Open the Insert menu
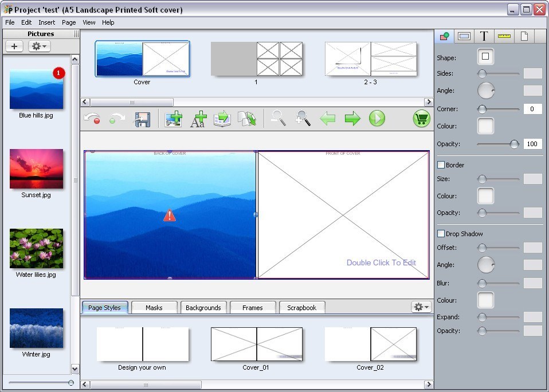The width and height of the screenshot is (549, 392). pos(47,22)
